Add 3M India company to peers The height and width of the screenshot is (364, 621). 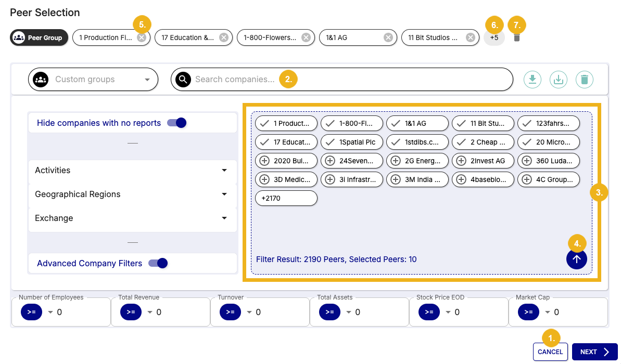pyautogui.click(x=396, y=179)
